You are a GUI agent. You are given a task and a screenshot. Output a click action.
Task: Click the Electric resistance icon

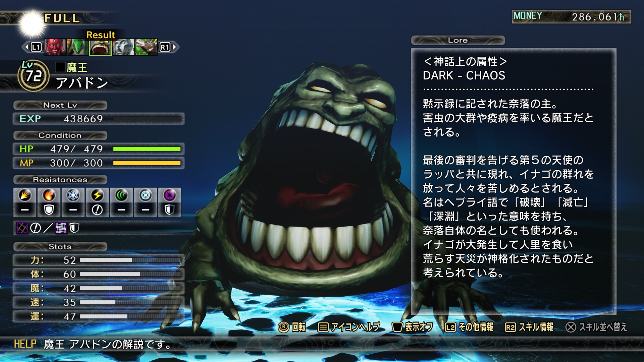coord(97,195)
